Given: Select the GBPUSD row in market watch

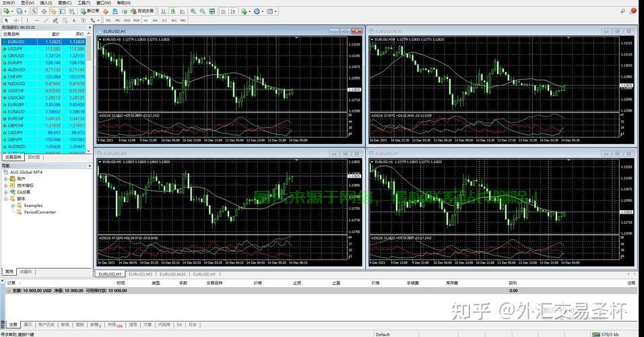Looking at the screenshot, I should pos(16,55).
